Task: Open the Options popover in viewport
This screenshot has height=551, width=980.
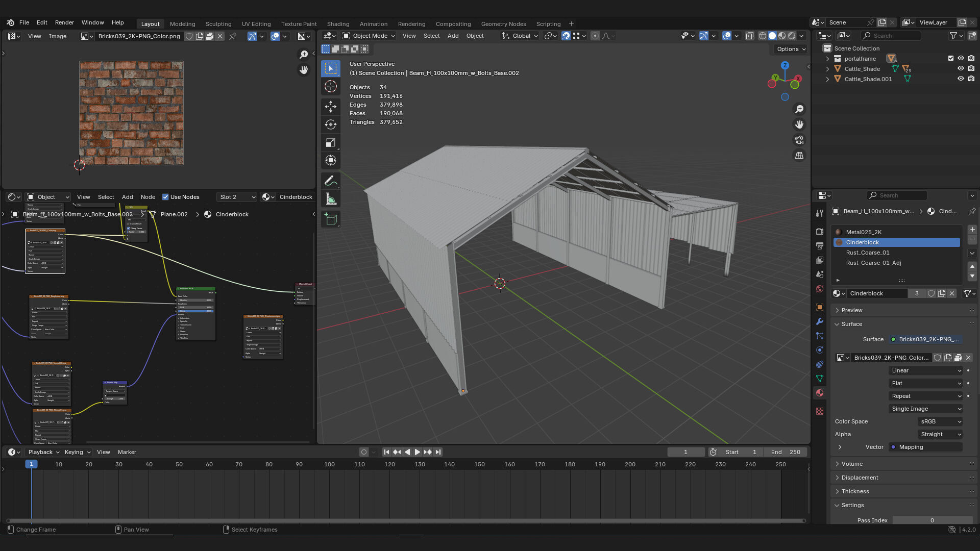Action: point(791,49)
